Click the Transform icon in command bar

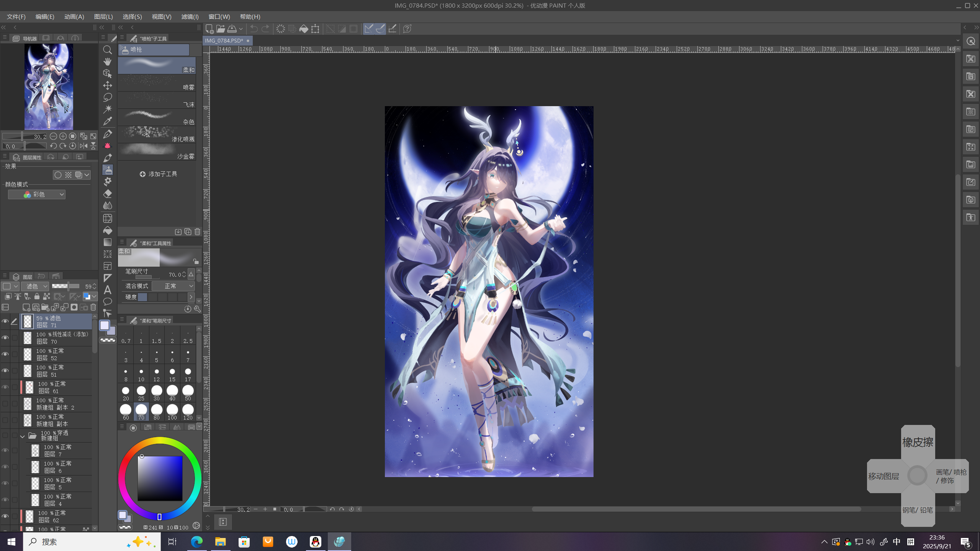(315, 29)
